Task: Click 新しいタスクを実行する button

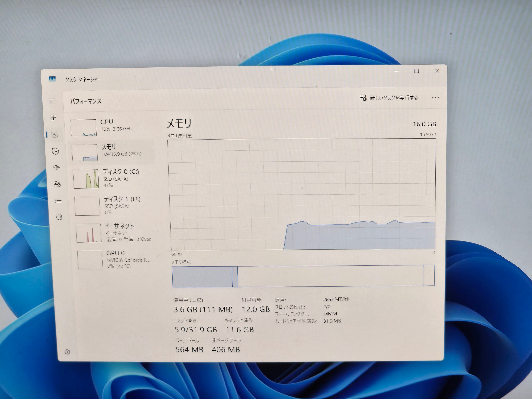Action: click(389, 98)
